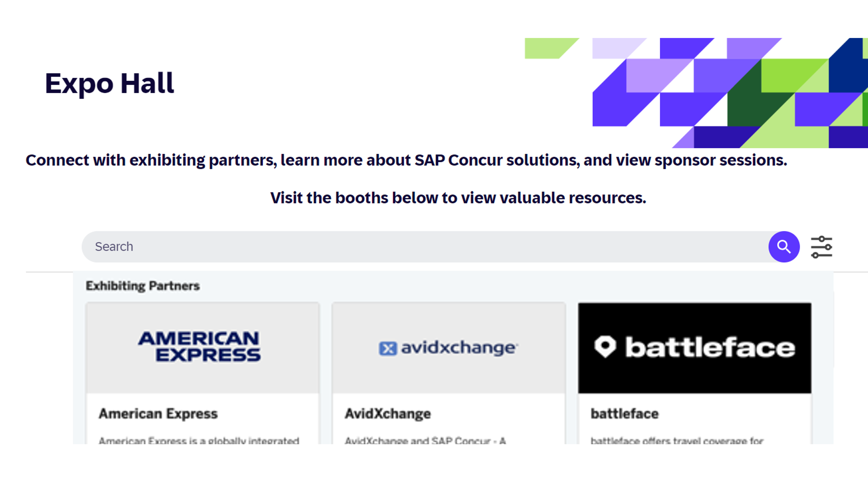
Task: Click the white battleface wordmark on black
Action: [710, 347]
